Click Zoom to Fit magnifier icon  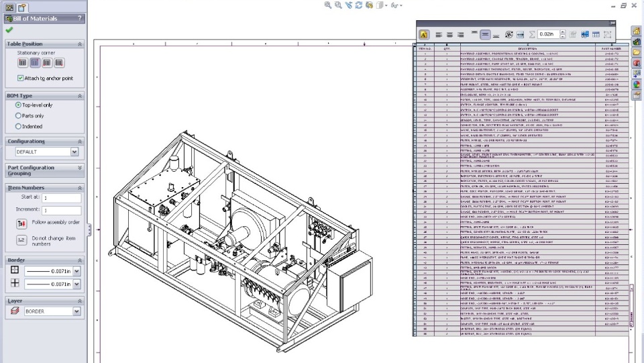point(328,5)
